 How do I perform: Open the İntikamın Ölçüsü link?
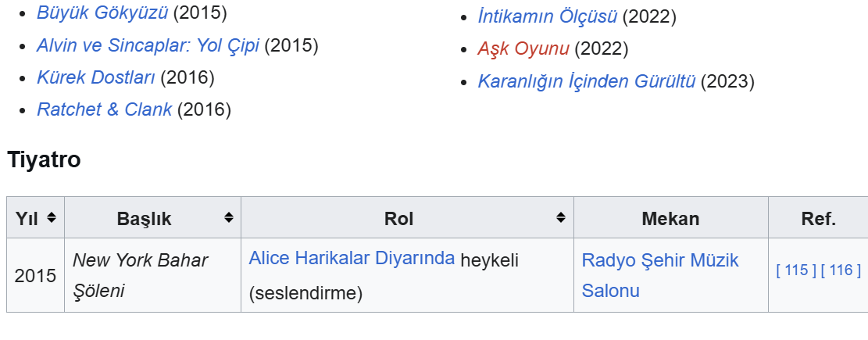[548, 16]
